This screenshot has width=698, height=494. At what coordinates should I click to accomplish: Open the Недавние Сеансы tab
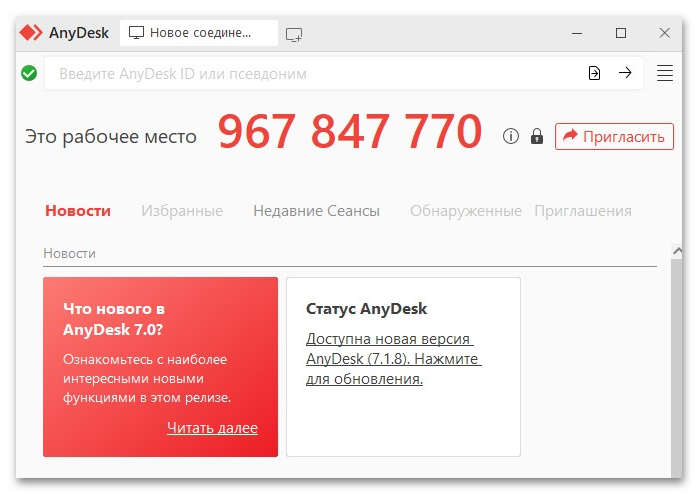pos(317,211)
